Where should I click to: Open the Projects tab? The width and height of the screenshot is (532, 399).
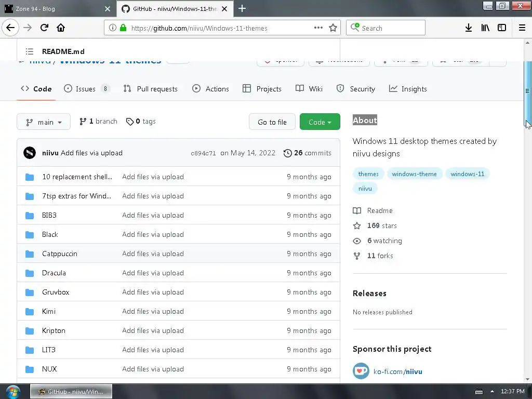(x=262, y=89)
